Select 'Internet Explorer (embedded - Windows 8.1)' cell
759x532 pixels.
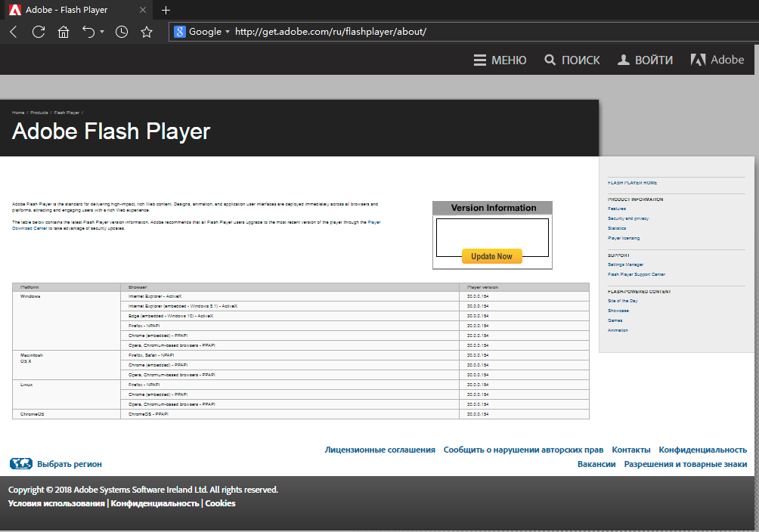pos(290,306)
